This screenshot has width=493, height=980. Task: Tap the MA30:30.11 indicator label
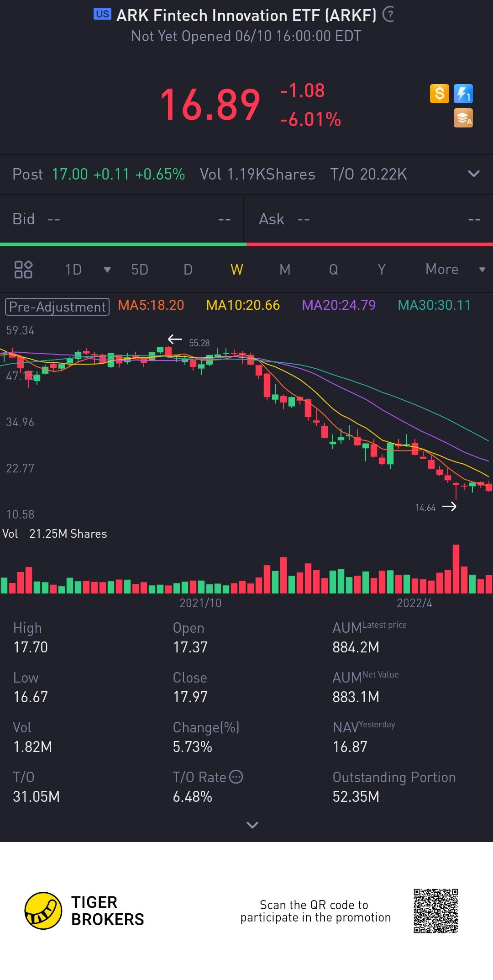(434, 305)
